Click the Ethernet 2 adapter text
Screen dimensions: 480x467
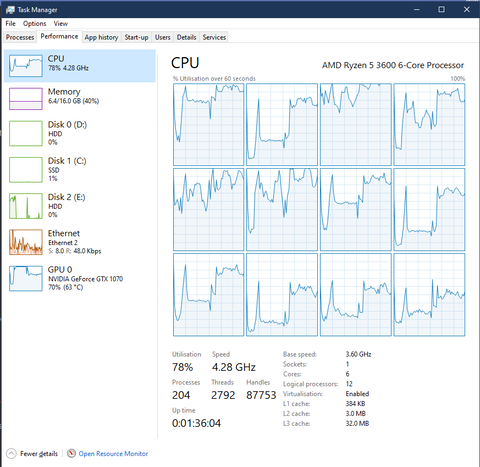(63, 243)
